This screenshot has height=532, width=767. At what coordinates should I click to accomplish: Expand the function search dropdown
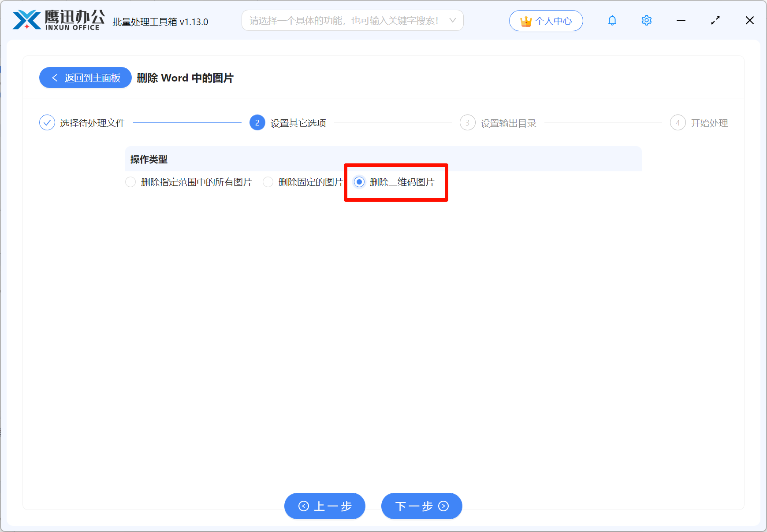[453, 20]
